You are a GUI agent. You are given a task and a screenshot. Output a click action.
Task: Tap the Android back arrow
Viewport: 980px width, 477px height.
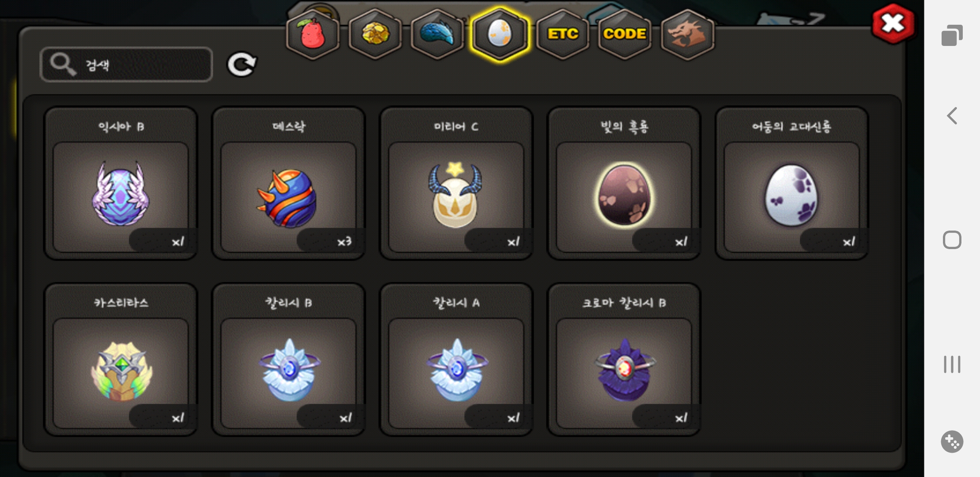point(952,116)
